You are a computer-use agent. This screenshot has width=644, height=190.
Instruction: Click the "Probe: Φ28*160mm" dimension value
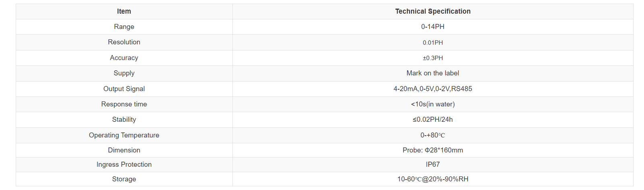pyautogui.click(x=433, y=150)
